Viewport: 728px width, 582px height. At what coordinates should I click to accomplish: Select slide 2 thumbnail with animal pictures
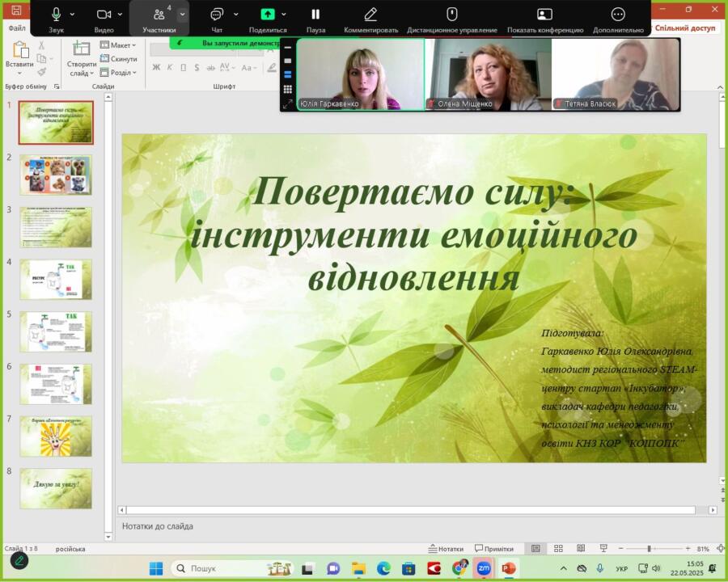click(x=56, y=175)
